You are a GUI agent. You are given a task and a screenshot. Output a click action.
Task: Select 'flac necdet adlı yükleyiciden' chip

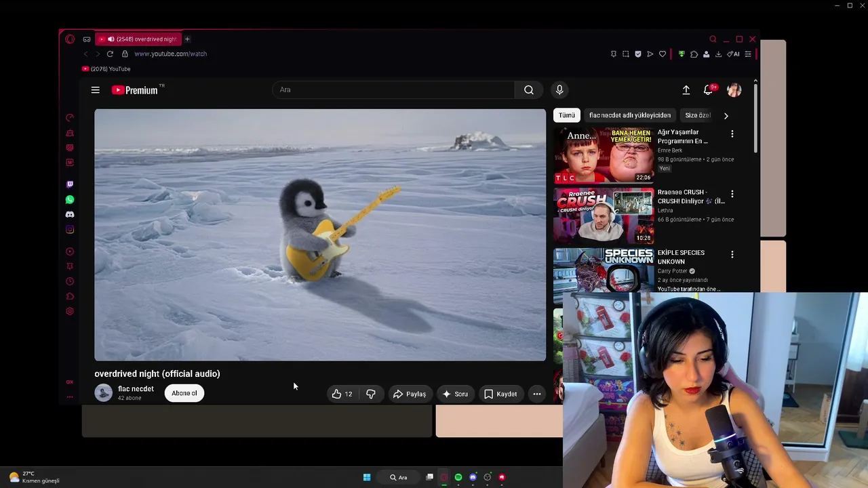click(630, 115)
